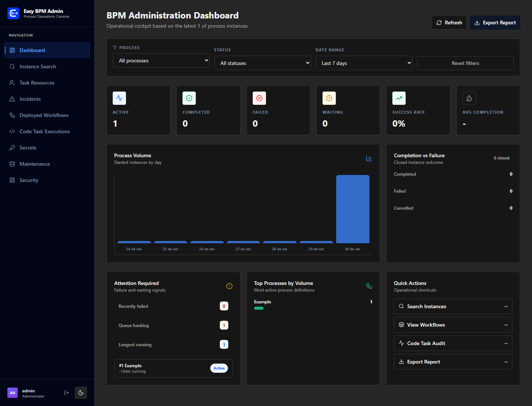
Task: Open Instance Search in the sidebar
Action: 47,66
